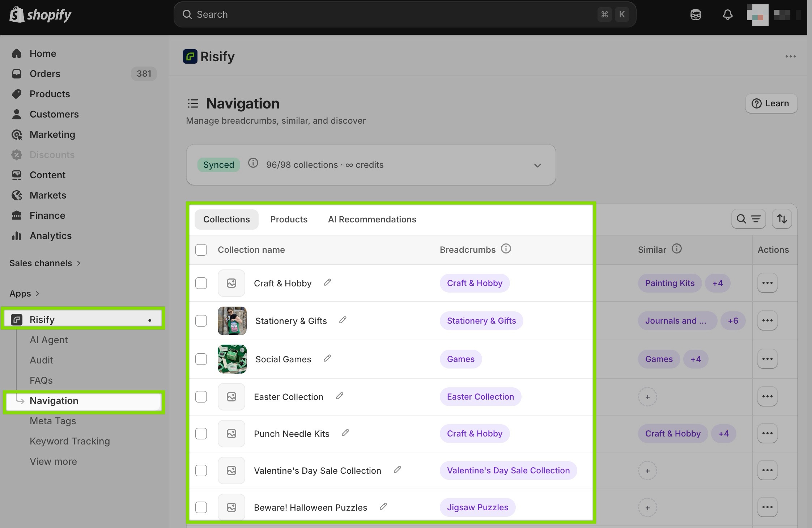
Task: Open actions menu for Social Games row
Action: (768, 359)
